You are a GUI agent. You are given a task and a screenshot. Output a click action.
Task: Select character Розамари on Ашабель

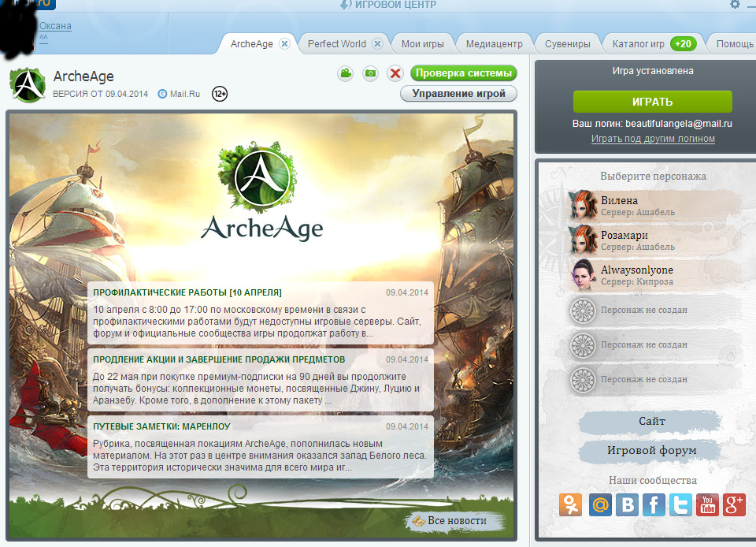coord(654,240)
